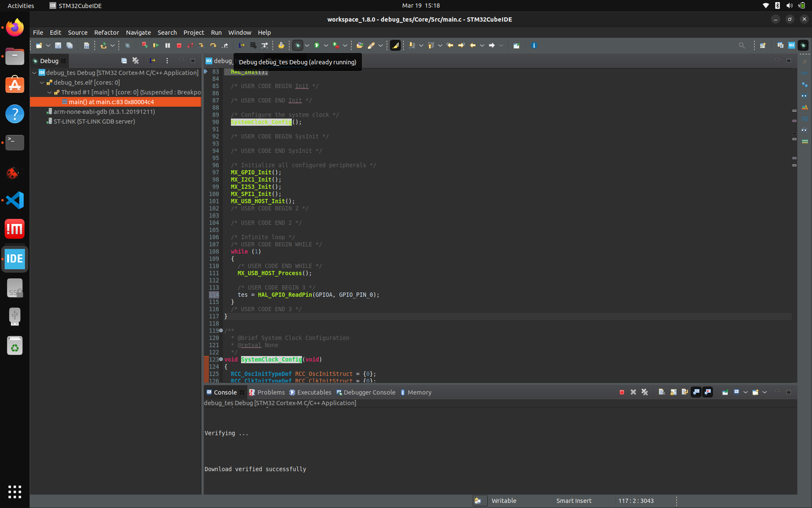This screenshot has height=508, width=812.
Task: Open Visual Studio Code from the dock
Action: tap(15, 200)
